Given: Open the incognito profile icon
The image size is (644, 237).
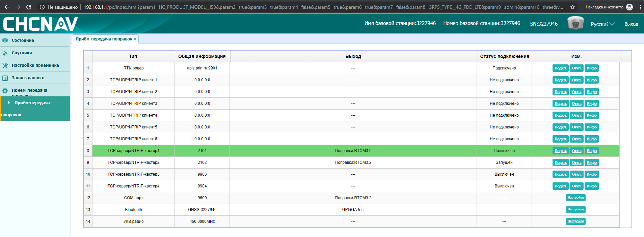Looking at the screenshot, I should point(629,7).
